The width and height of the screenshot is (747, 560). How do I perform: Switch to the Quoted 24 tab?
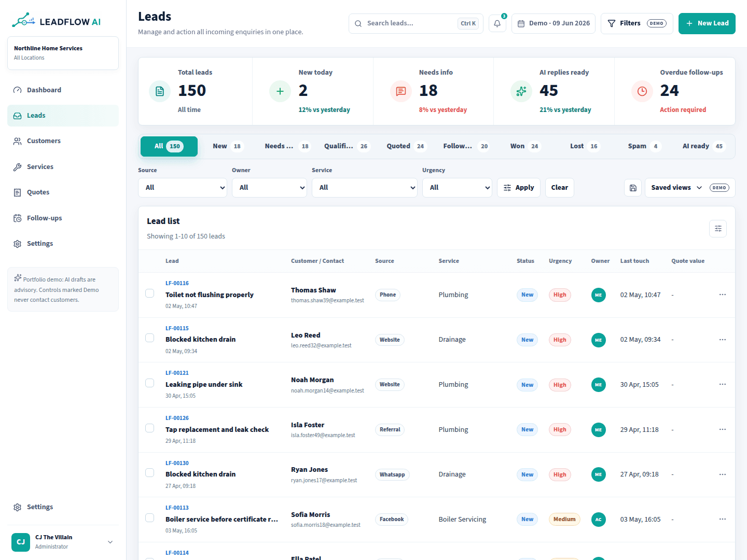pos(406,146)
